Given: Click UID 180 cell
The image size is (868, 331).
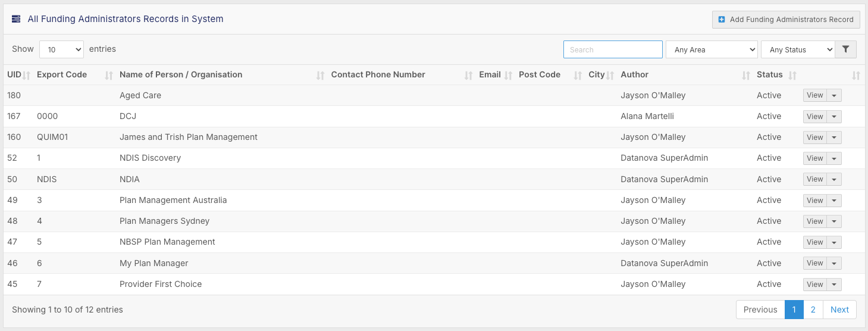Looking at the screenshot, I should tap(14, 95).
